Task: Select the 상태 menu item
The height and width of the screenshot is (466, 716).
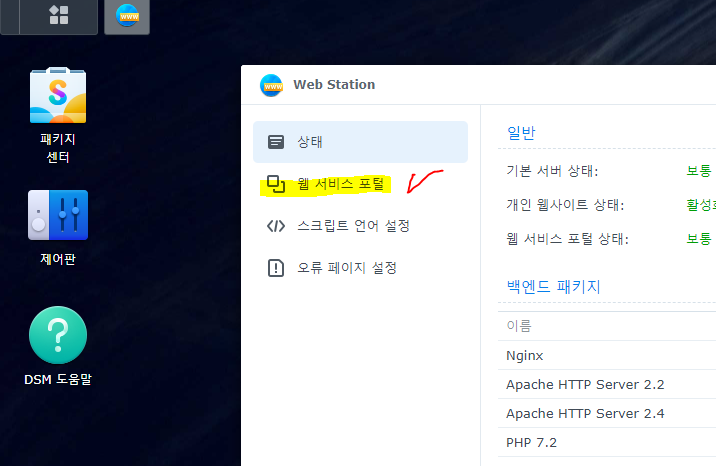Action: click(360, 142)
